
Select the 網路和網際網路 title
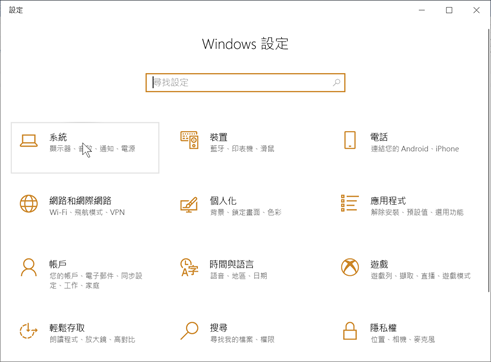pyautogui.click(x=80, y=201)
